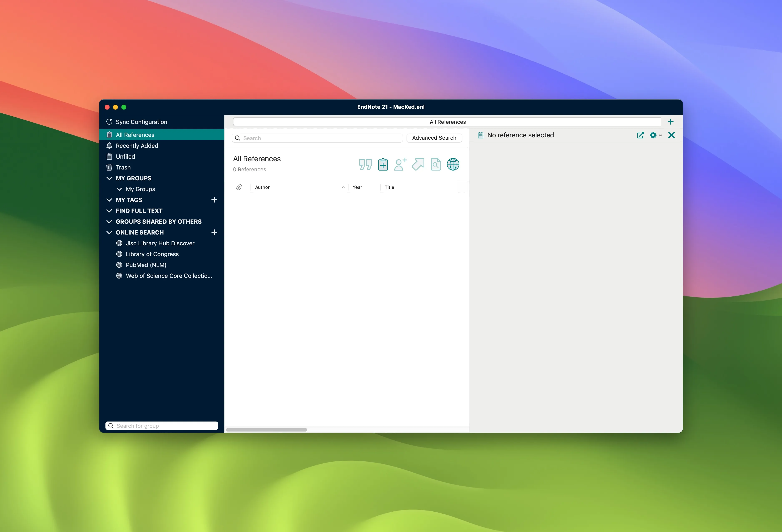Sort by Title column header
782x532 pixels.
pyautogui.click(x=425, y=187)
